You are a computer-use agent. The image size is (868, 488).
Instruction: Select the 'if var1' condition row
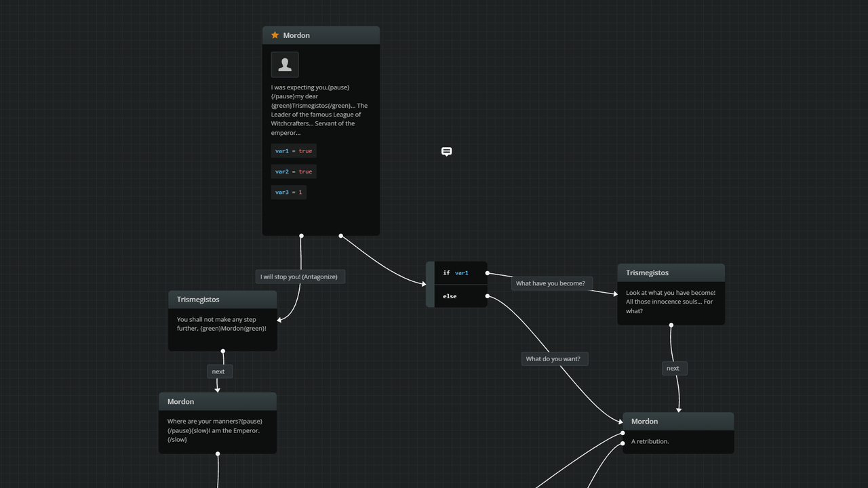460,273
